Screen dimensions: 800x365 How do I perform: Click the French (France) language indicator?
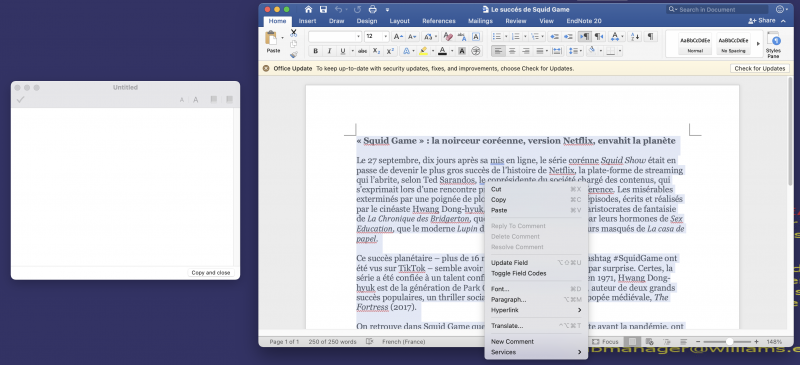[x=403, y=342]
